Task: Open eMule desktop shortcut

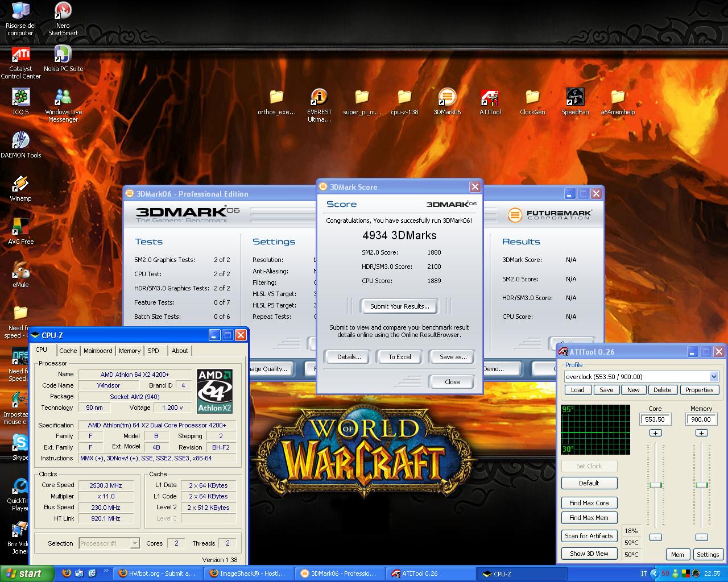Action: point(21,275)
